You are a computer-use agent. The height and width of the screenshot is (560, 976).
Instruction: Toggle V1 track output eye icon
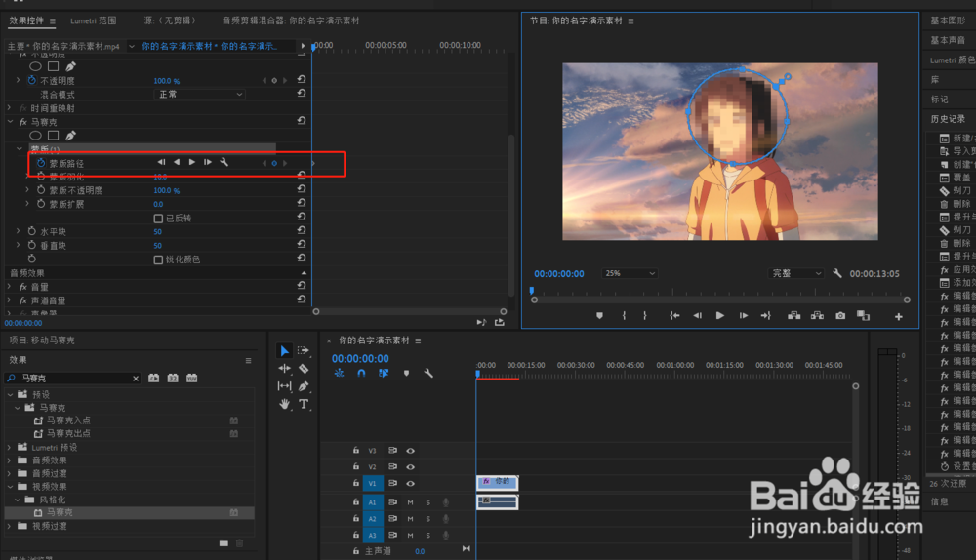tap(410, 483)
